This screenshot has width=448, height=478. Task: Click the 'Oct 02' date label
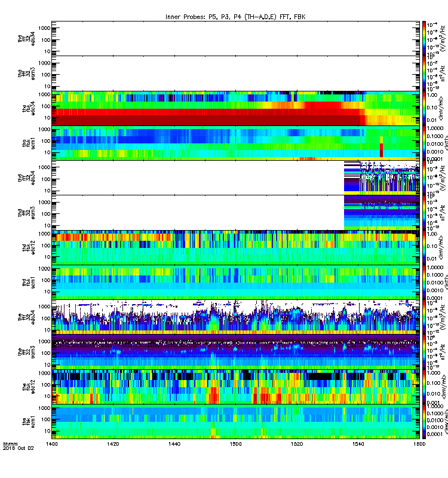[x=26, y=448]
